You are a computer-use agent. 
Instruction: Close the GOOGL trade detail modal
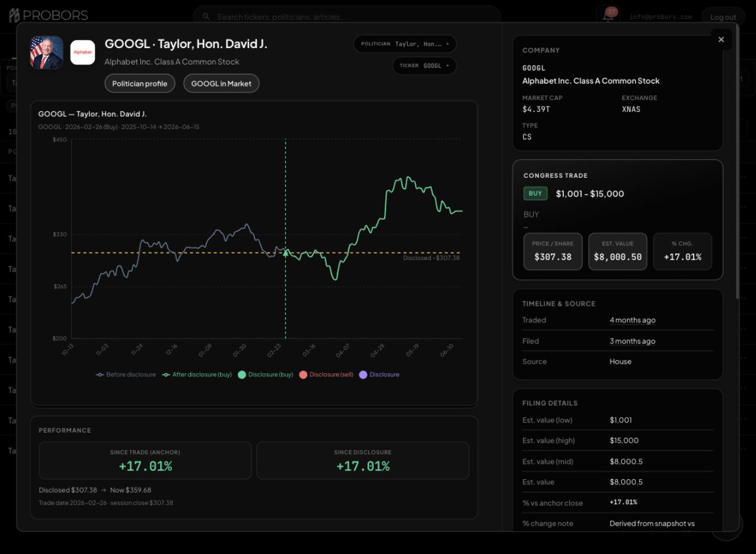click(721, 40)
